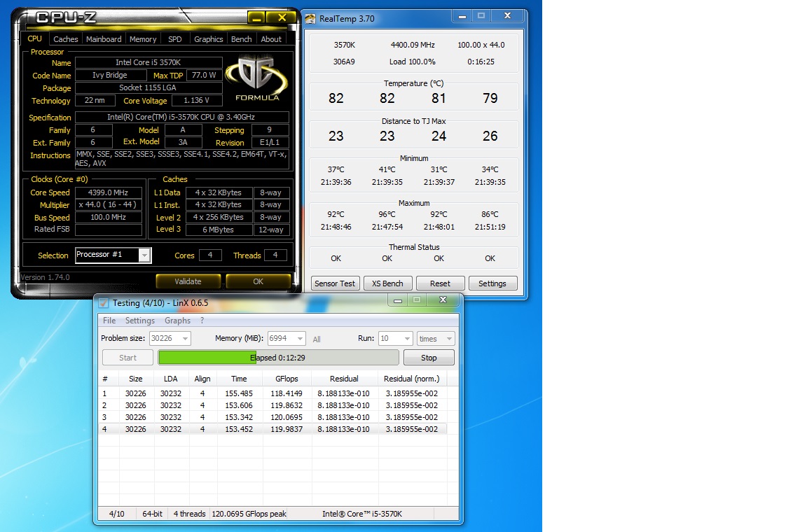The image size is (807, 532).
Task: Close the RealTemp 3.70 window
Action: 507,17
